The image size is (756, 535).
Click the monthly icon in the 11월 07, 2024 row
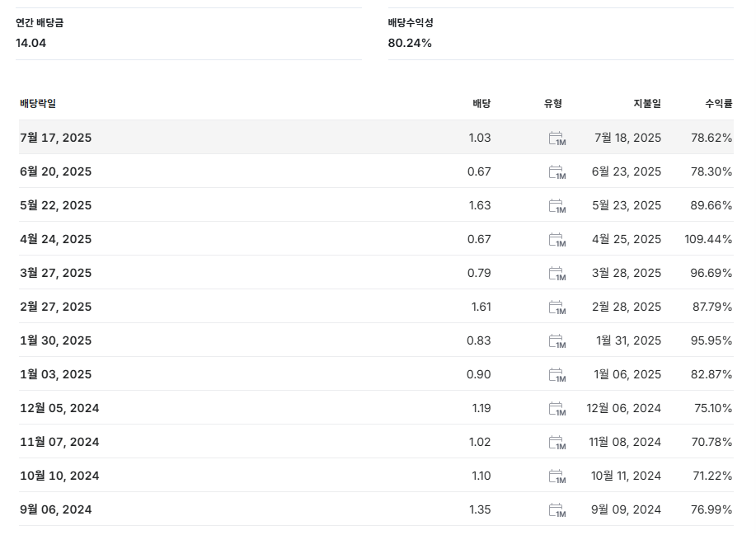point(557,442)
